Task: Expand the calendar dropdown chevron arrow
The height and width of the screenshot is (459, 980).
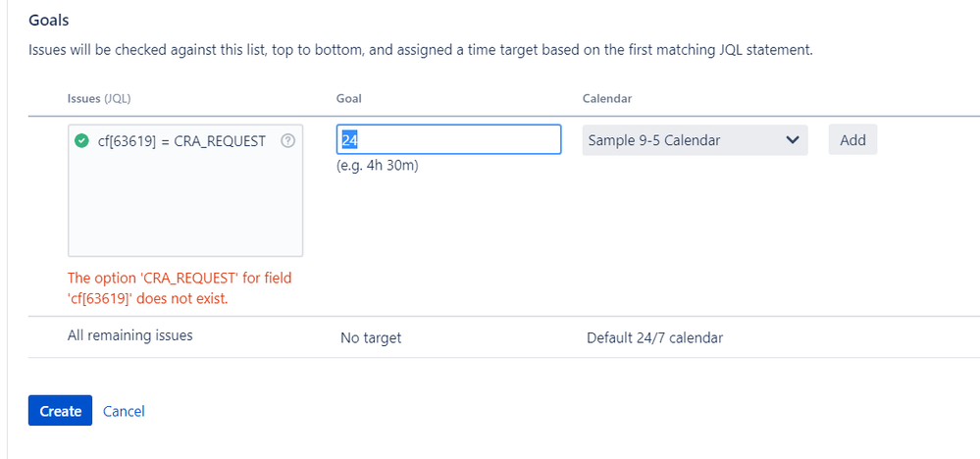Action: point(793,140)
